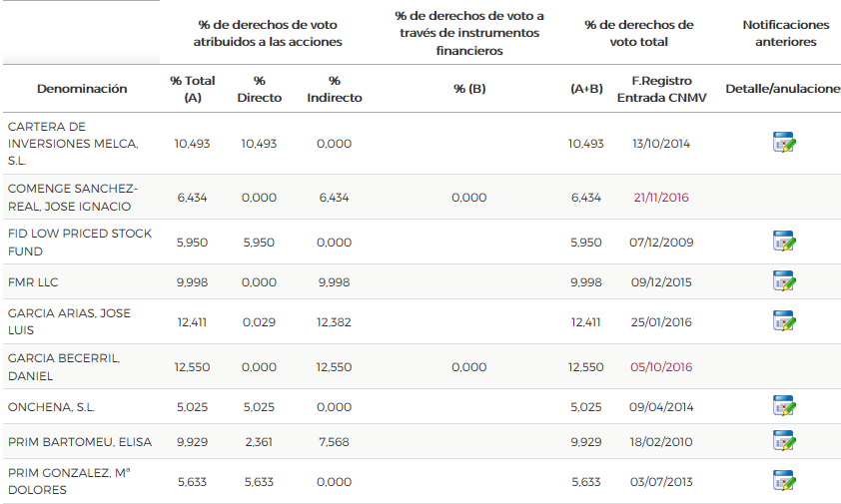Screen dimensions: 841x504
Task: Click detail icon for Prim Bartomeu, Elisa
Action: click(x=784, y=441)
